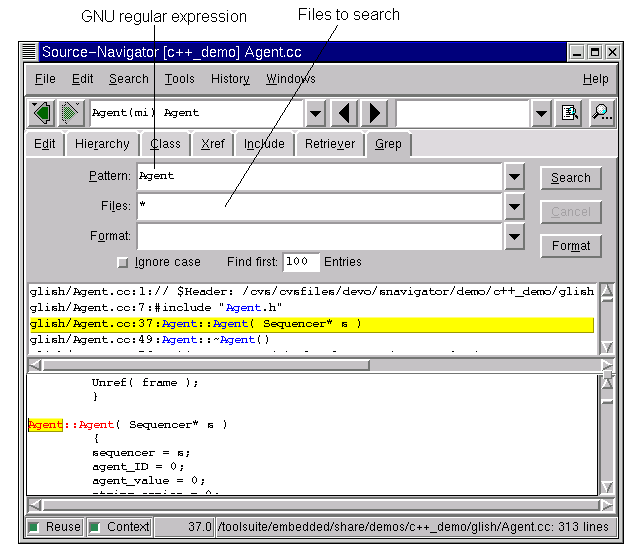Image resolution: width=635 pixels, height=558 pixels.
Task: Click the Find first entries field
Action: (301, 262)
